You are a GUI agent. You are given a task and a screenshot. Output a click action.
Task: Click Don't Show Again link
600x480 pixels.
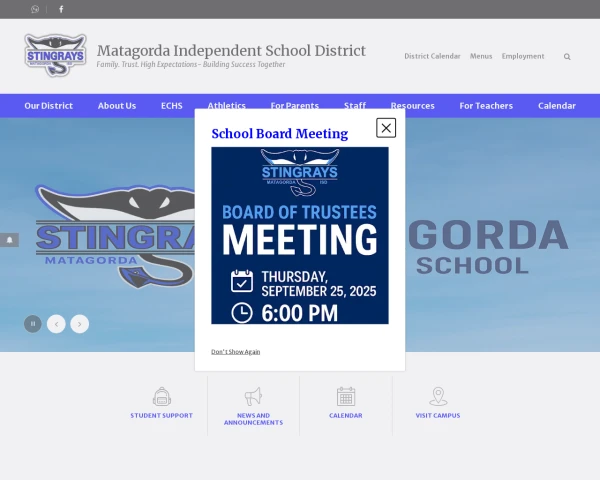tap(236, 352)
